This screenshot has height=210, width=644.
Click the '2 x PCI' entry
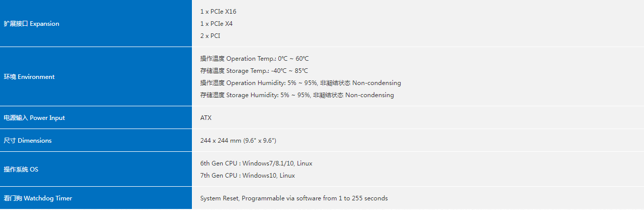(210, 36)
